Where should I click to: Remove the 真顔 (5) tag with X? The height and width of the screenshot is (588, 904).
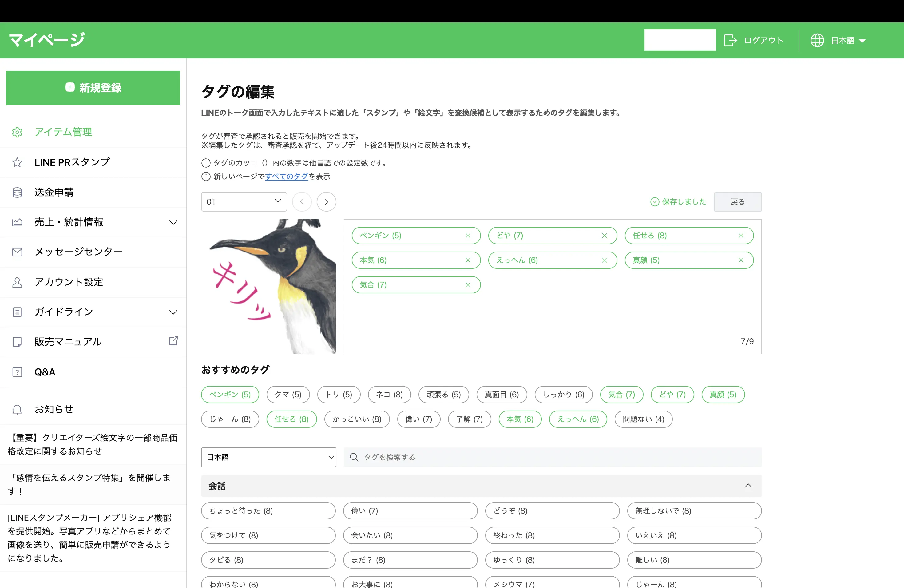(741, 260)
